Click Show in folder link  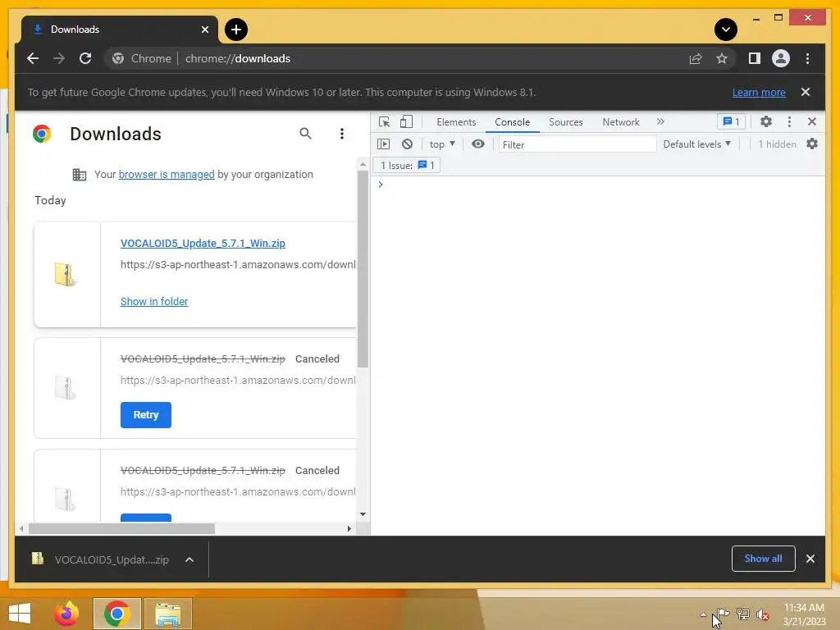point(154,301)
